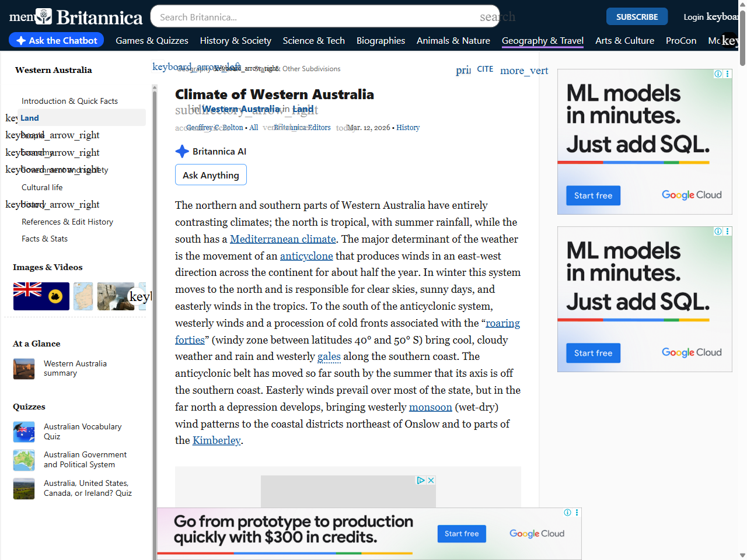Click the Login link
The image size is (747, 560).
[694, 17]
